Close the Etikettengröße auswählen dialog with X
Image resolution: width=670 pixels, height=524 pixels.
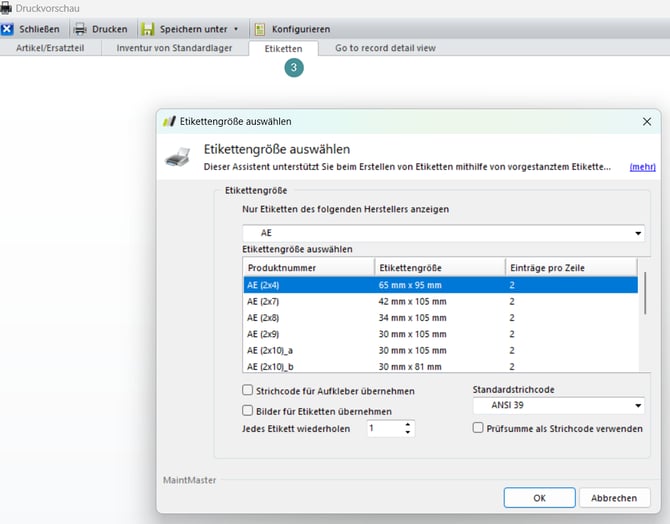646,121
